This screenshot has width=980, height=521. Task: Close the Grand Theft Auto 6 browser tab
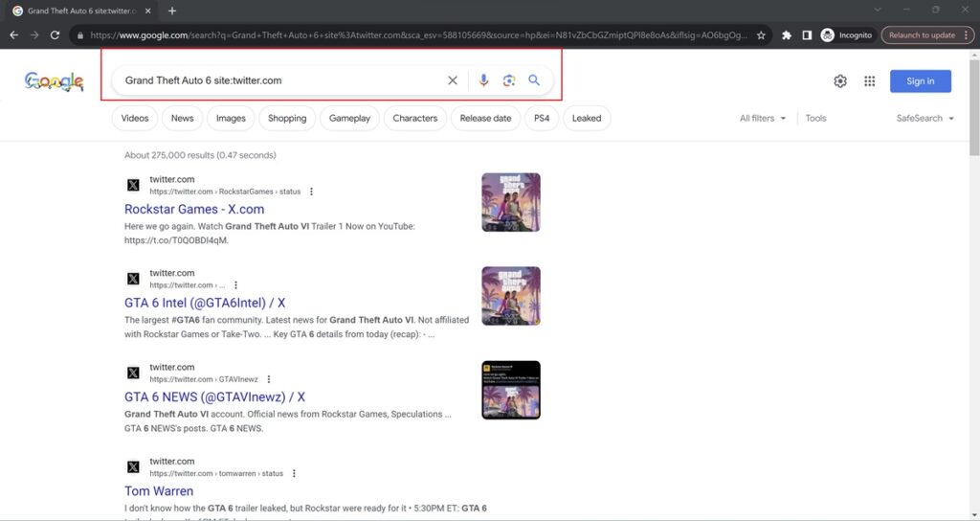pos(147,11)
